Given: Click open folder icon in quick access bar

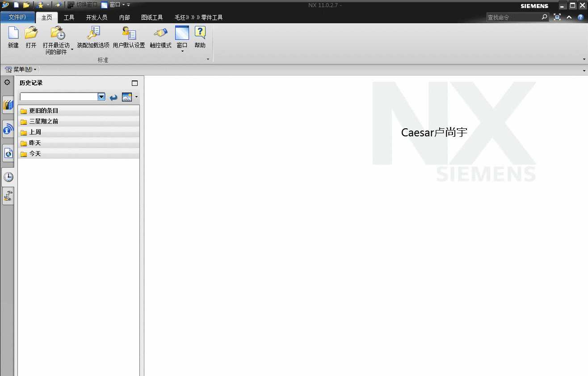Looking at the screenshot, I should pos(26,5).
